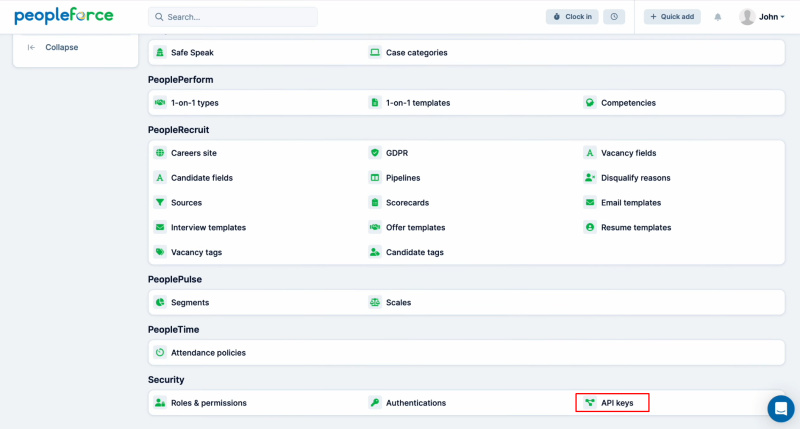Open the Vacancy fields link

pos(629,153)
